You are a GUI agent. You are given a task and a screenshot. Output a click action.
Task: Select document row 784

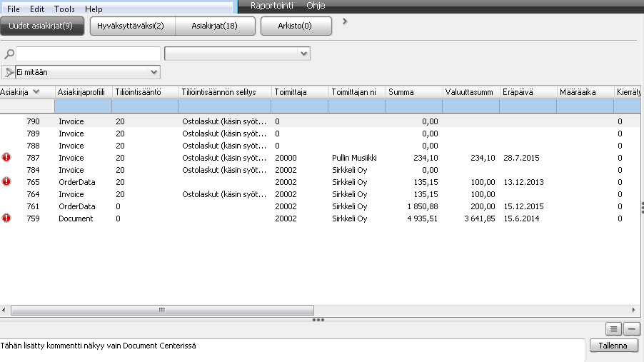tap(320, 170)
